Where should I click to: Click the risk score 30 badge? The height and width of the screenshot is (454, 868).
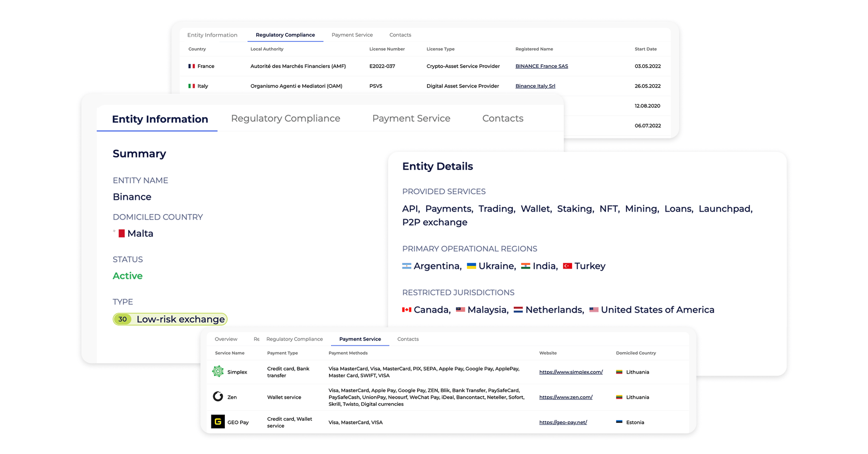point(122,319)
